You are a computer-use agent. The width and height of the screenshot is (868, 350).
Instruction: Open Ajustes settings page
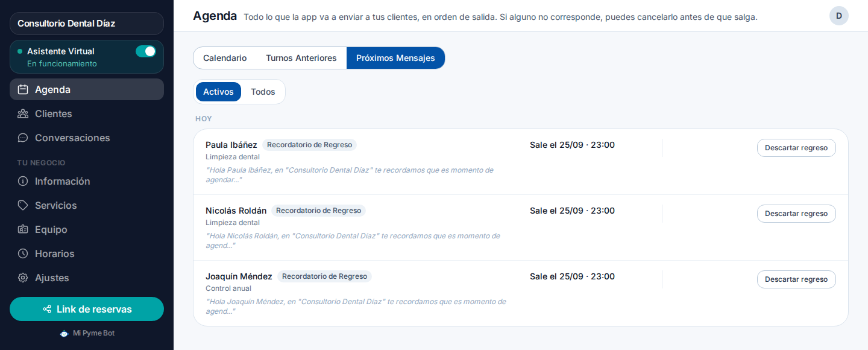[87, 278]
